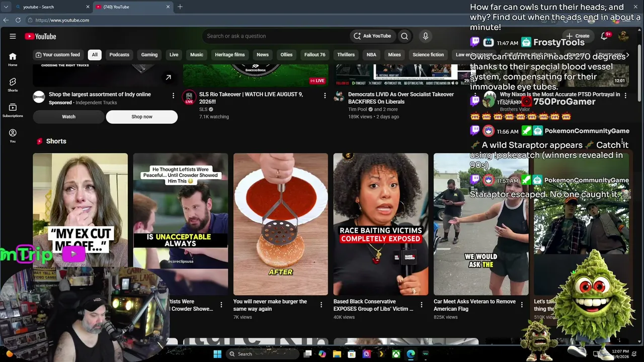The image size is (644, 362).
Task: Choose the Heritage films chip
Action: tap(230, 55)
